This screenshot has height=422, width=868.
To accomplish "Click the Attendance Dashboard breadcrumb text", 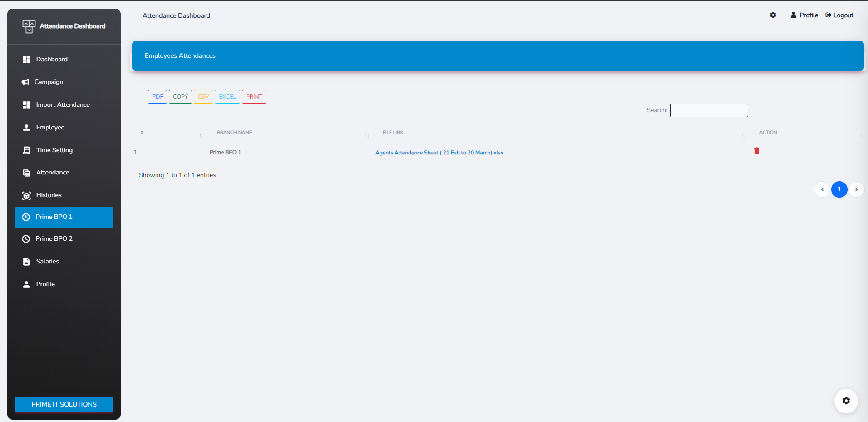I will coord(176,15).
